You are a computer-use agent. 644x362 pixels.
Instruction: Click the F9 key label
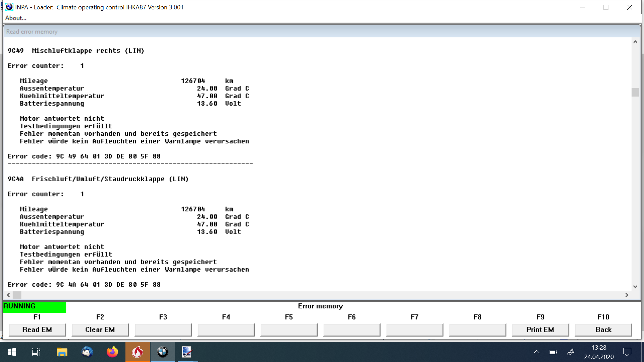click(x=540, y=317)
